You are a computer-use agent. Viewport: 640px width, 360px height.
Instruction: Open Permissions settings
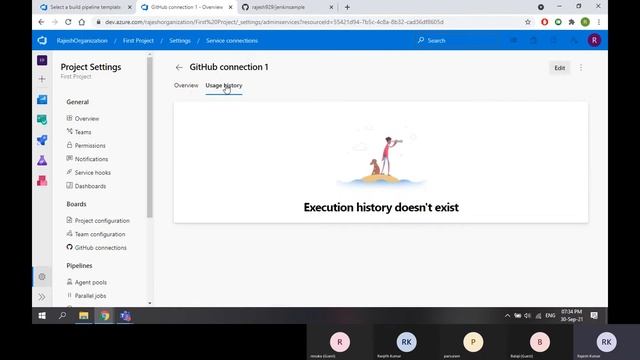[86, 145]
